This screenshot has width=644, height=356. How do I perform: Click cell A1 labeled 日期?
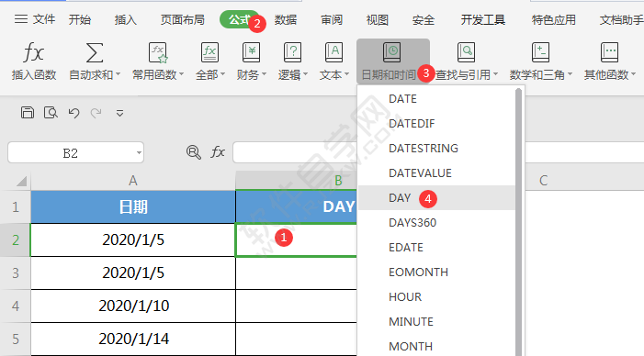[x=133, y=206]
